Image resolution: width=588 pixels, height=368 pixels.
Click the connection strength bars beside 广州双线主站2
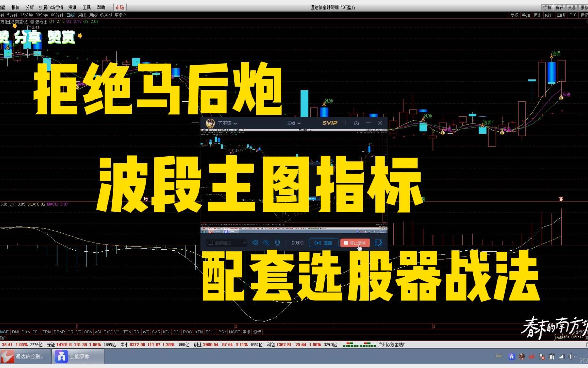tap(359, 345)
